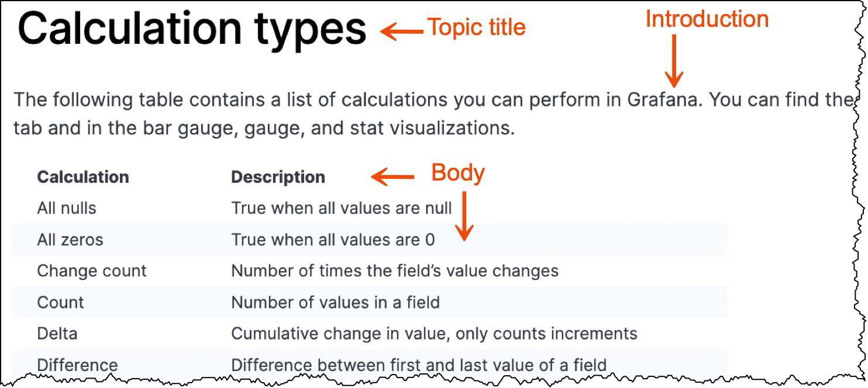The height and width of the screenshot is (388, 868).
Task: Select the "All nulls" table row
Action: coord(67,208)
